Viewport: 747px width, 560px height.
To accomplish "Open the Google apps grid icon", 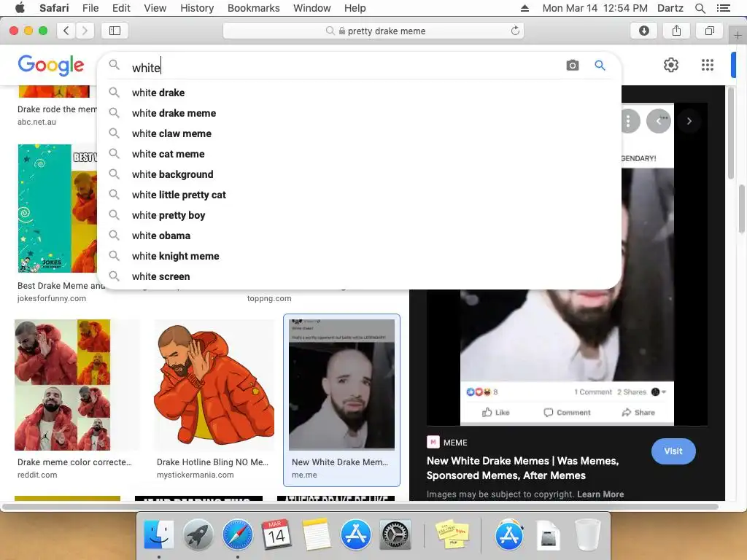I will tap(708, 65).
